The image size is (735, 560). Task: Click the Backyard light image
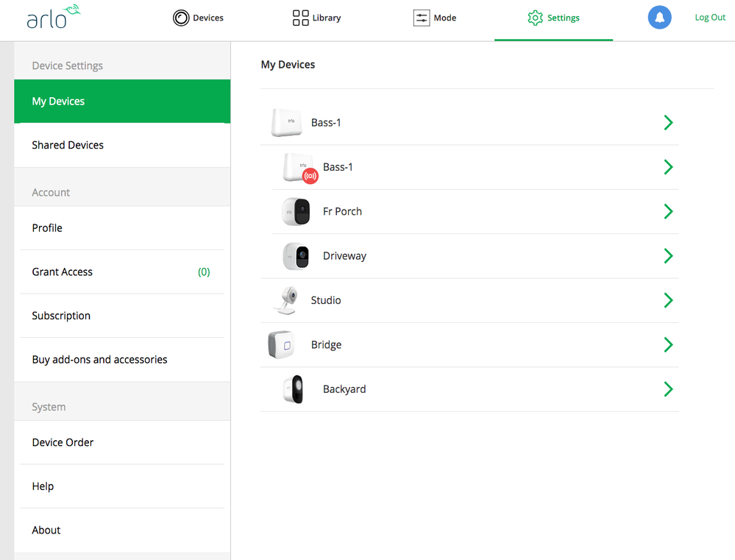294,389
